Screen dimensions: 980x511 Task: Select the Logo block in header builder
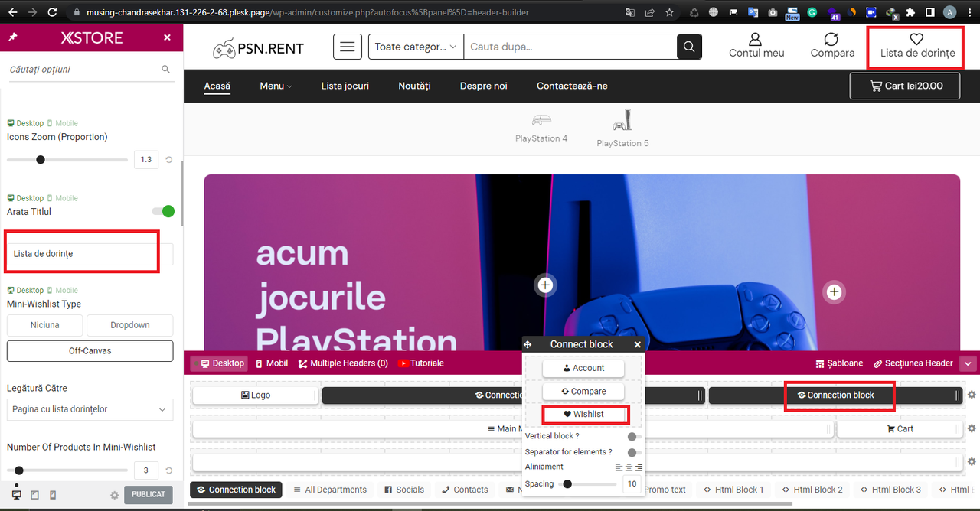(255, 395)
